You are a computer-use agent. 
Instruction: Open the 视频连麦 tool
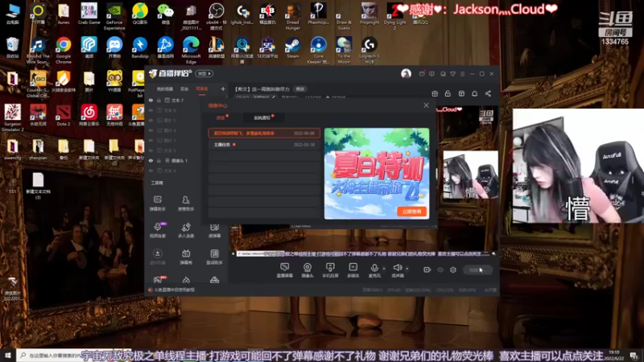coord(157,230)
